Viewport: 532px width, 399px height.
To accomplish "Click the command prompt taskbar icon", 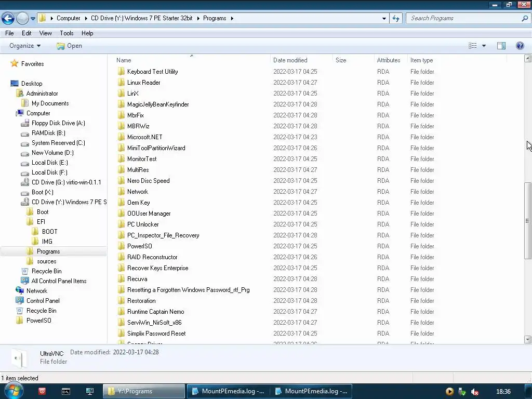I will coord(66,391).
